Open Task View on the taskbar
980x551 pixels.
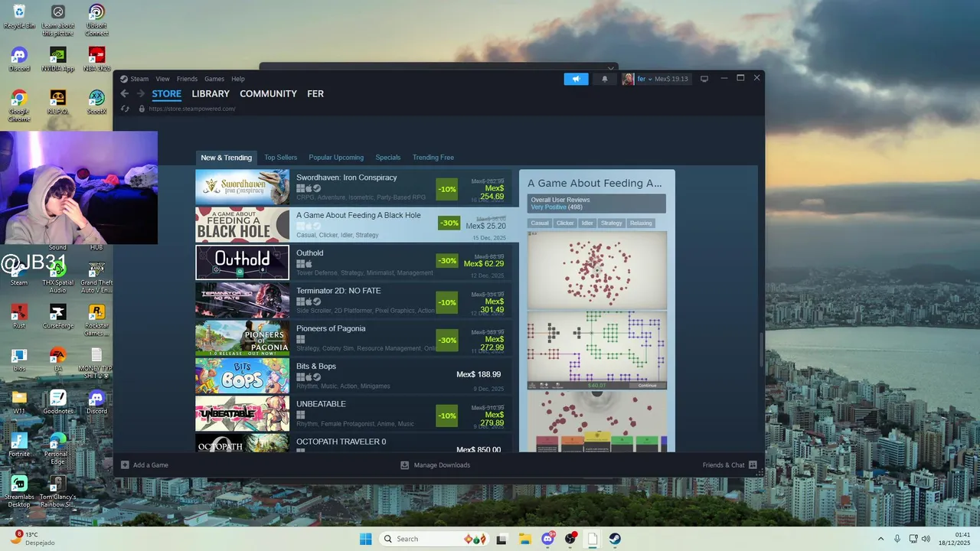501,539
